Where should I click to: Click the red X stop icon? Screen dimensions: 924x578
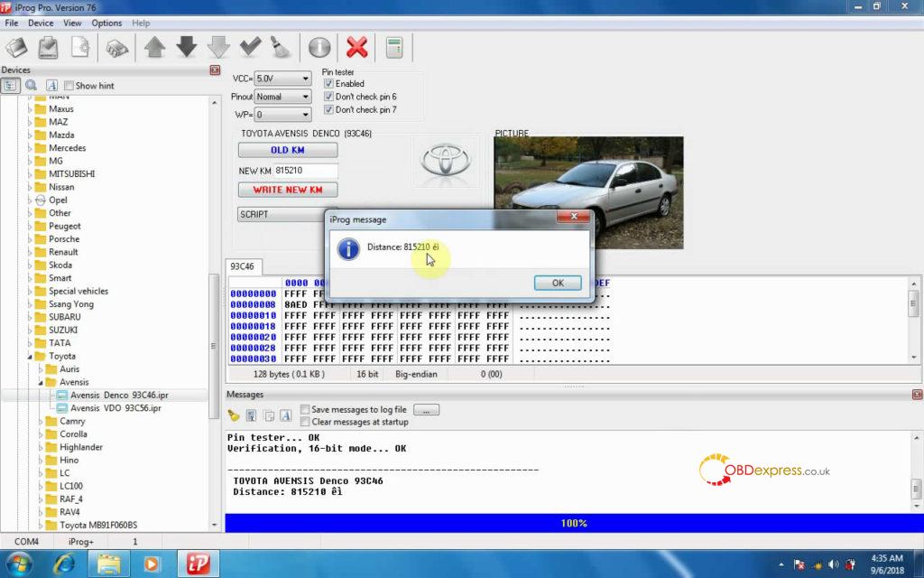pyautogui.click(x=356, y=47)
